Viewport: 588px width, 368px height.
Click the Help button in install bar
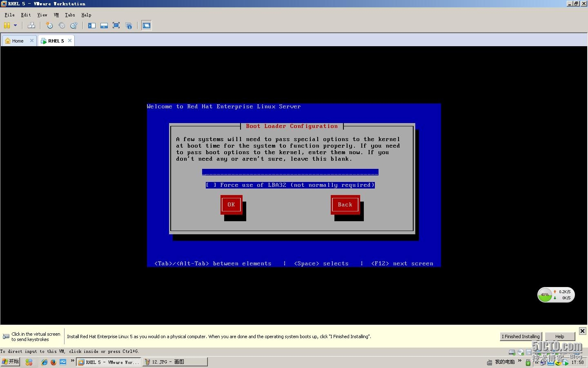coord(560,337)
